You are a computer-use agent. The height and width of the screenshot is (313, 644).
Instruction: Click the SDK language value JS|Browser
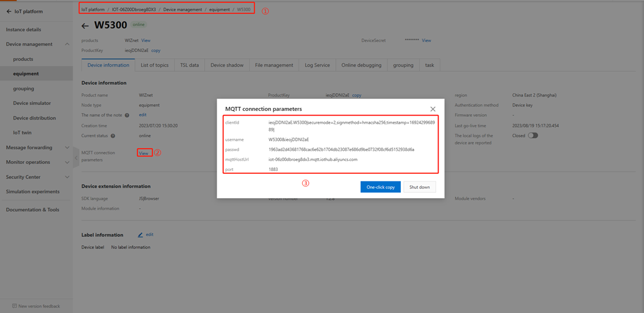point(149,199)
